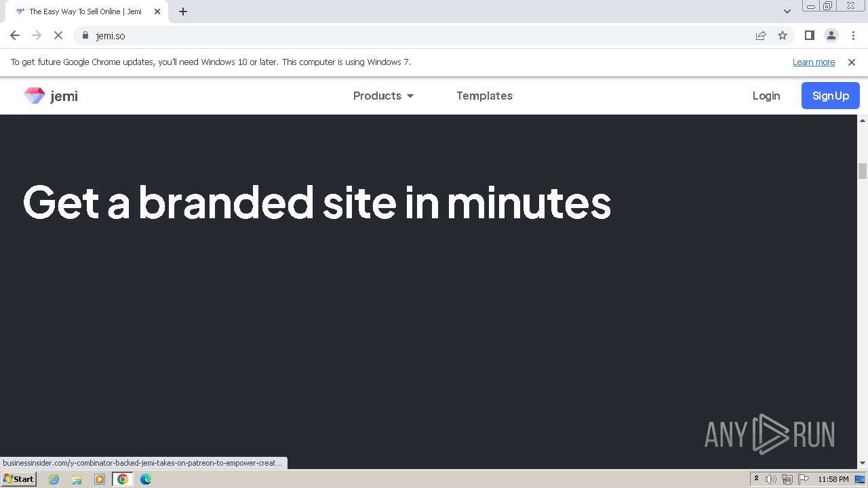The image size is (868, 488).
Task: Open the Windows Start menu
Action: pyautogui.click(x=18, y=479)
